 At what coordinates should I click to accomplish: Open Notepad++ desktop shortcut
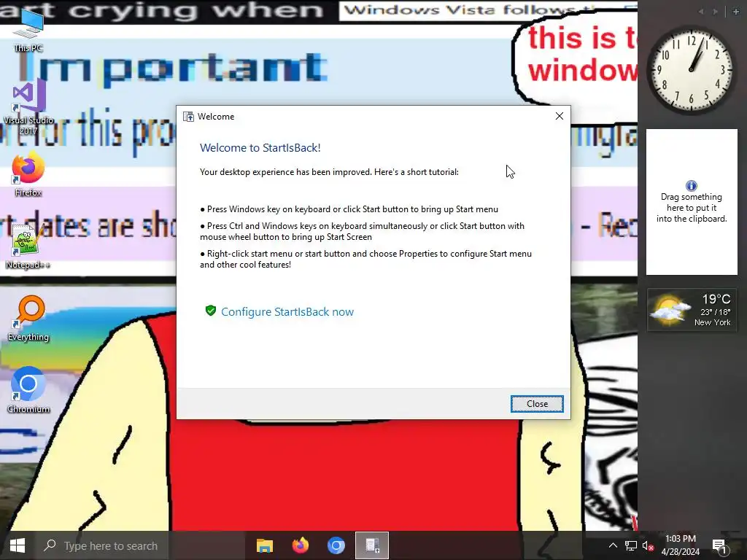tap(28, 246)
